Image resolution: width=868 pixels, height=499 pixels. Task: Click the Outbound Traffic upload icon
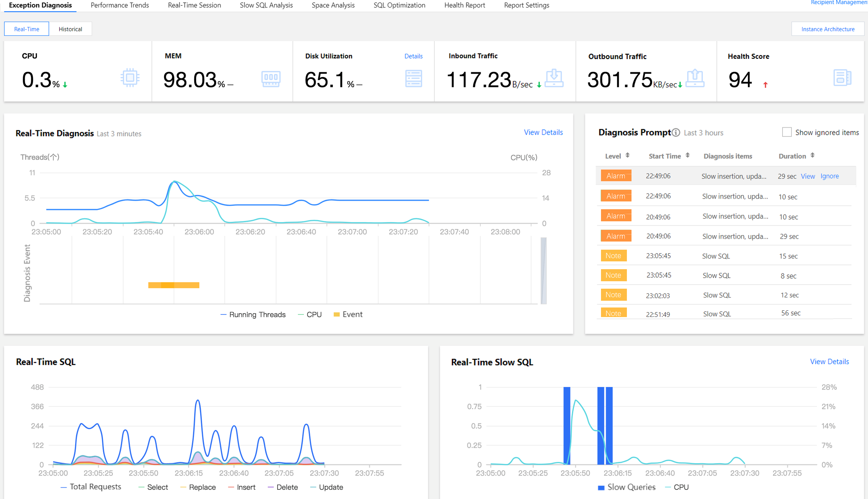pyautogui.click(x=695, y=78)
